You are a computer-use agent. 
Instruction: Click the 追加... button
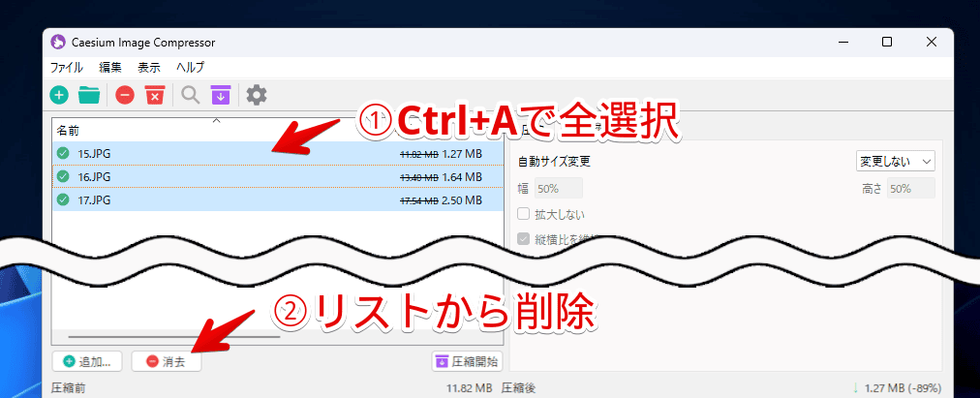pyautogui.click(x=88, y=361)
